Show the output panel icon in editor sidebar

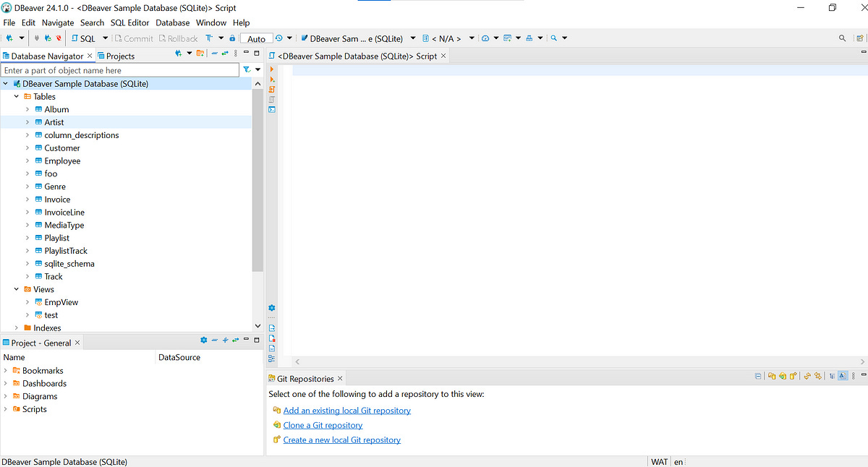point(272,328)
